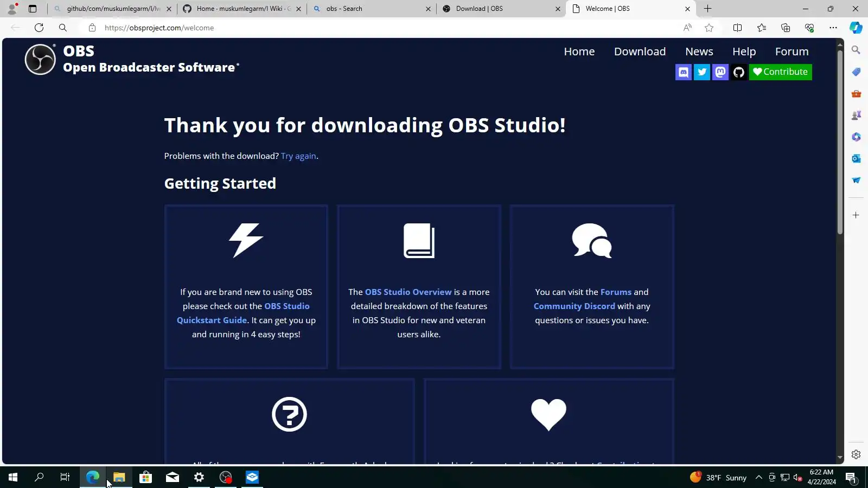Open Read aloud in address bar
This screenshot has height=488, width=868.
coord(687,28)
